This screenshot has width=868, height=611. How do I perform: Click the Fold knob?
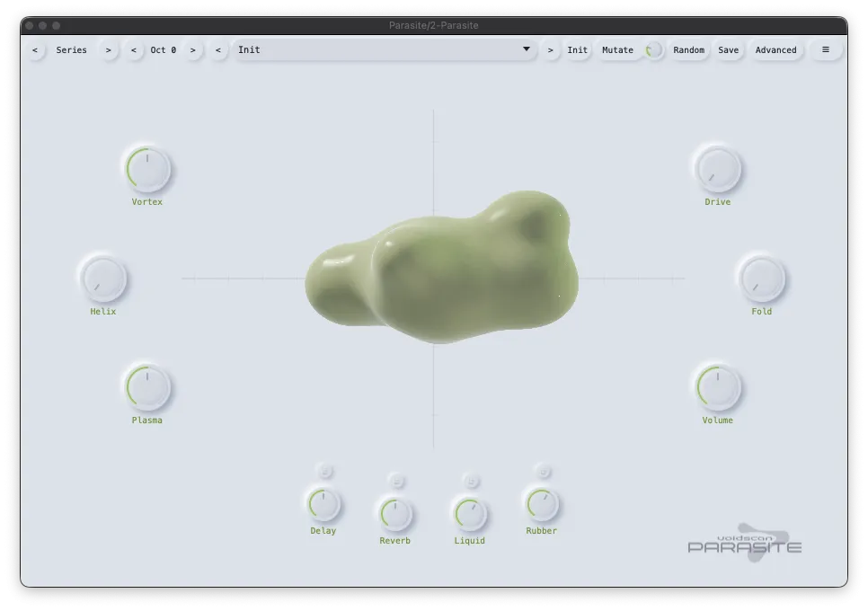point(762,279)
